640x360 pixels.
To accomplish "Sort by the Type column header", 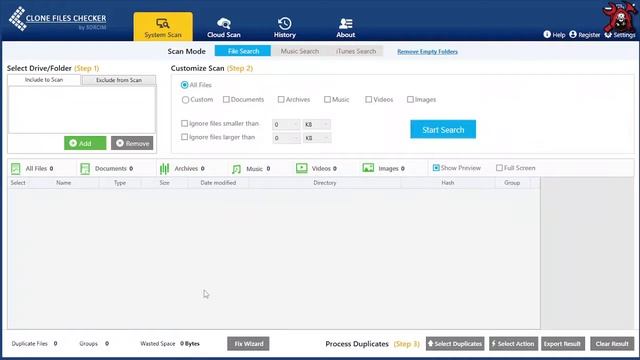I will [120, 183].
